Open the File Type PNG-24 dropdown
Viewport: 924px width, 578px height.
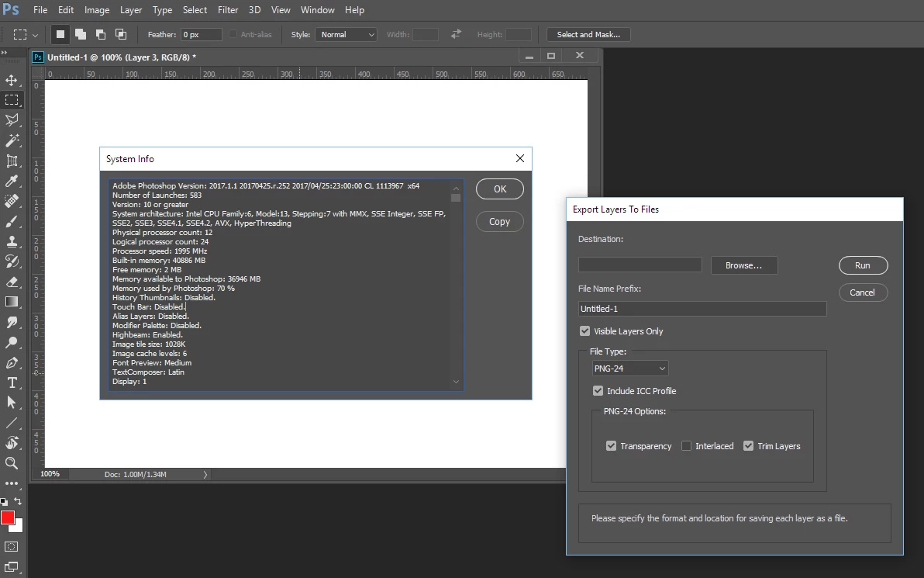(x=630, y=368)
